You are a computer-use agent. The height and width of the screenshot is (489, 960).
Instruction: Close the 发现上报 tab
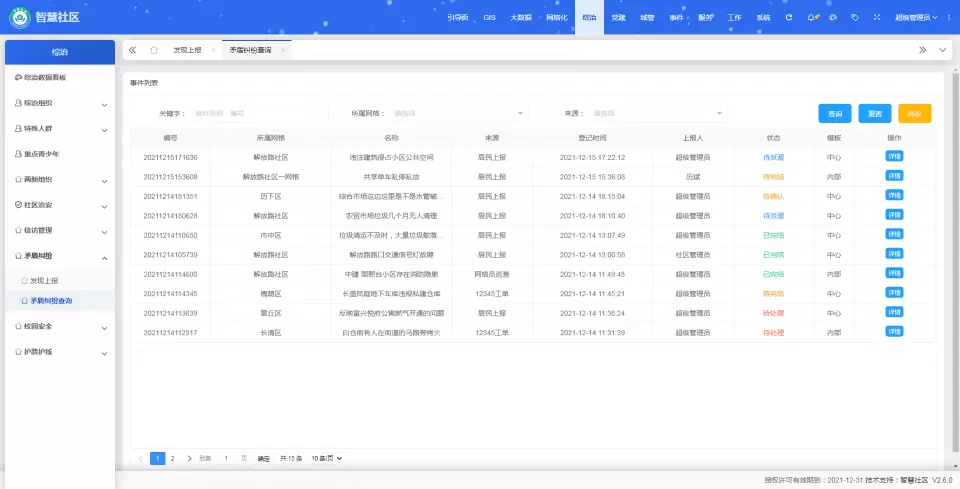[213, 49]
